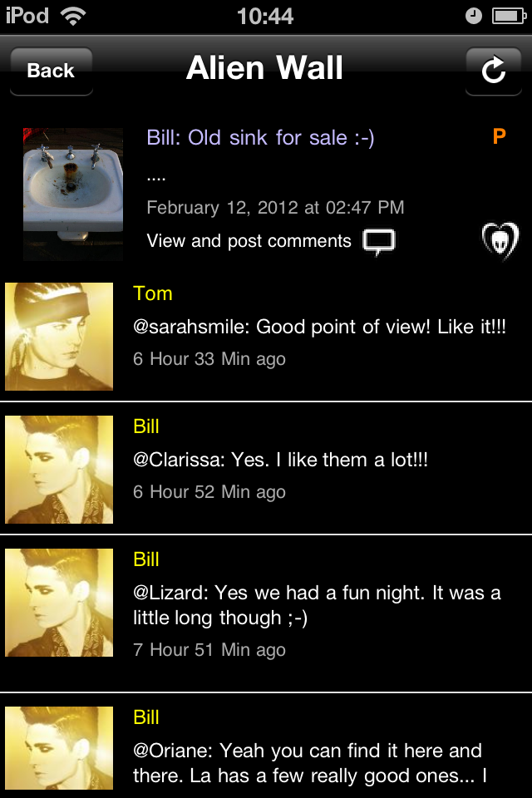The width and height of the screenshot is (532, 798).
Task: Tap Bill's avatar on Lizard reply
Action: point(59,603)
